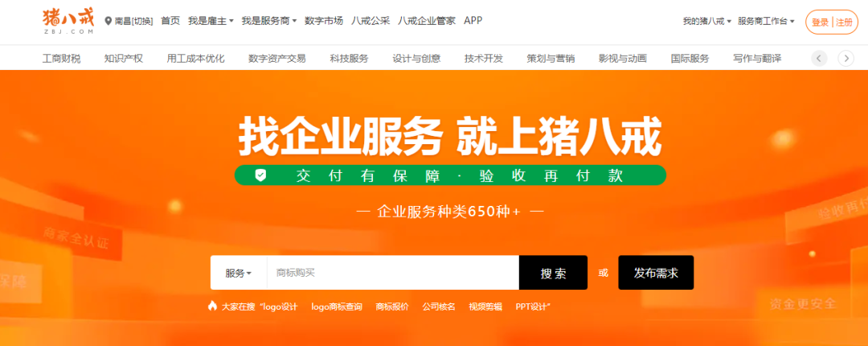Go to 首页 in top navigation
The width and height of the screenshot is (868, 346).
[170, 20]
